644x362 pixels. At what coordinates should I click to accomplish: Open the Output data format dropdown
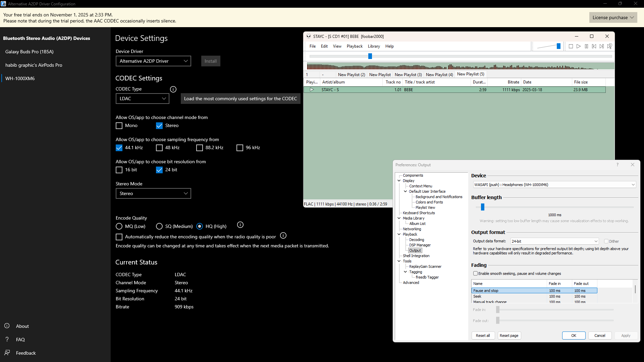pos(554,241)
